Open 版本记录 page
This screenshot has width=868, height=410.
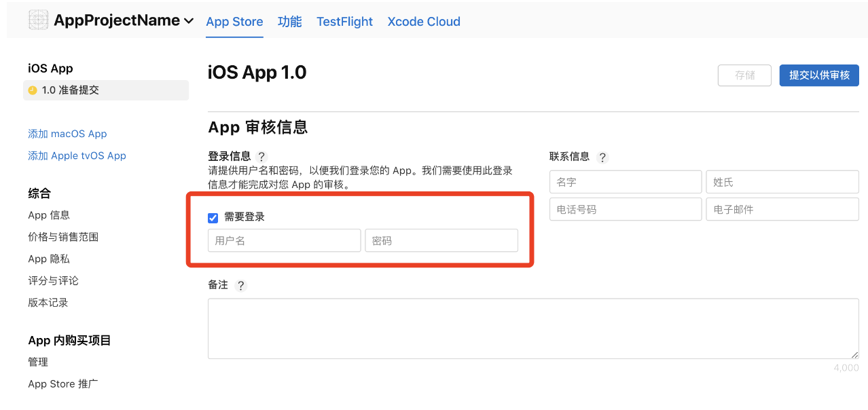point(48,302)
